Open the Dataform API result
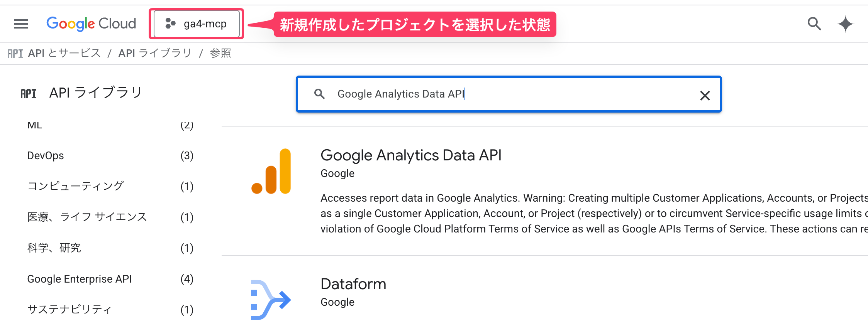 pyautogui.click(x=353, y=284)
